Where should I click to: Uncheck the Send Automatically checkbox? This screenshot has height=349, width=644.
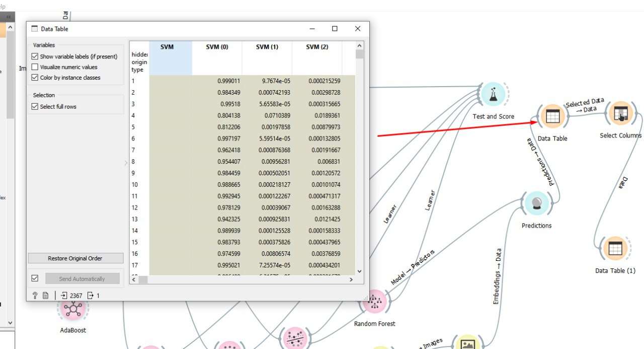click(35, 278)
